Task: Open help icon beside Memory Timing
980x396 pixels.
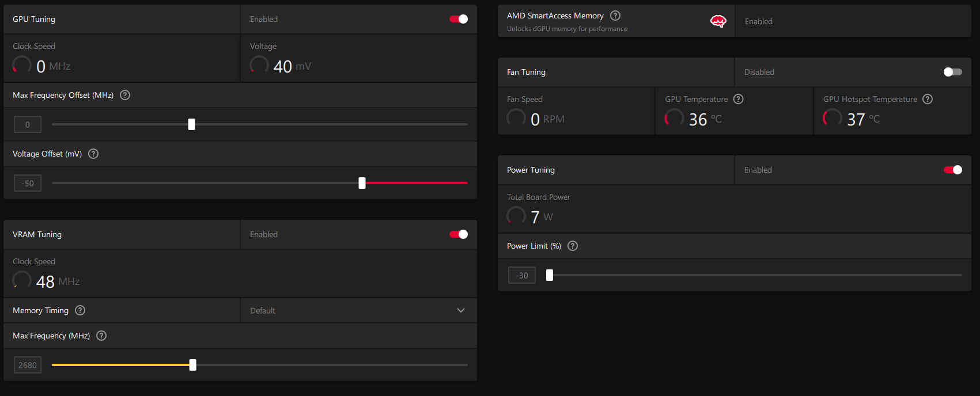Action: tap(80, 310)
